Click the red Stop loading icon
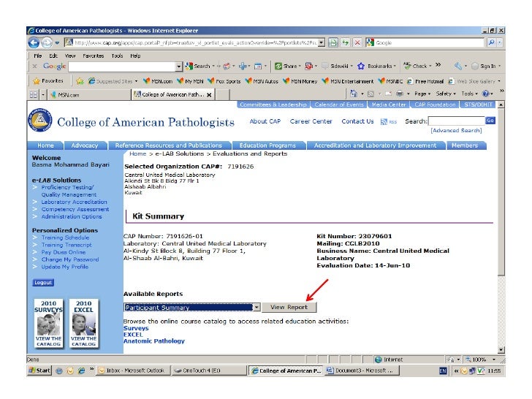 [357, 42]
